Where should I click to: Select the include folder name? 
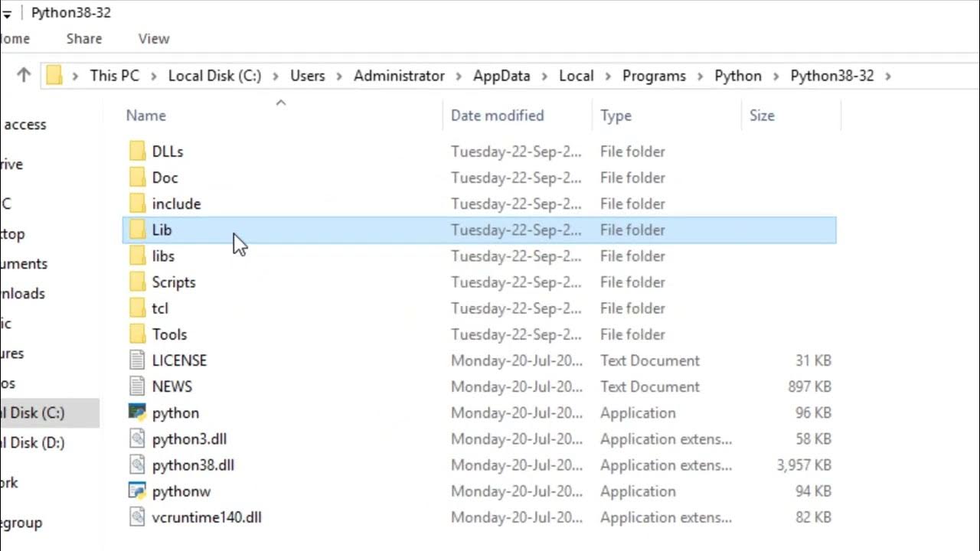176,204
